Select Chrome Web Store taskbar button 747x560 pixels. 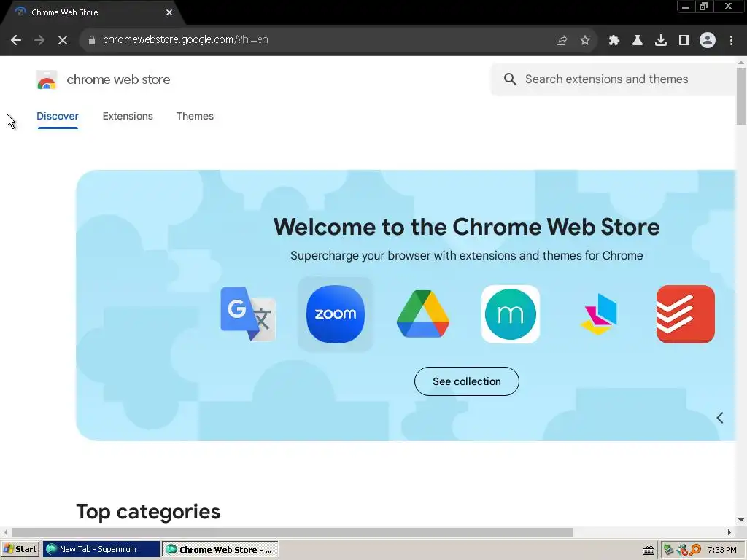coord(220,549)
